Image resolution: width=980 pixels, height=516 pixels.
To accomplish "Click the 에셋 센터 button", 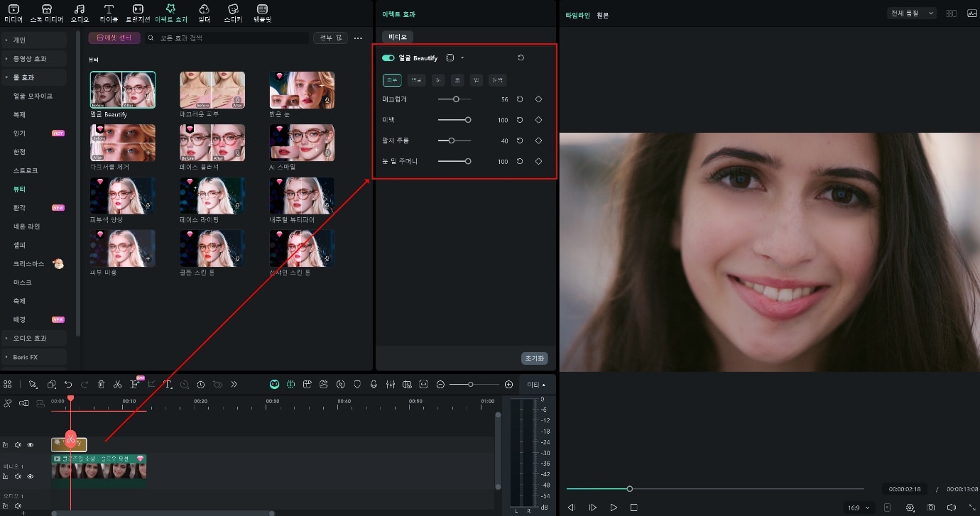I will click(x=114, y=38).
